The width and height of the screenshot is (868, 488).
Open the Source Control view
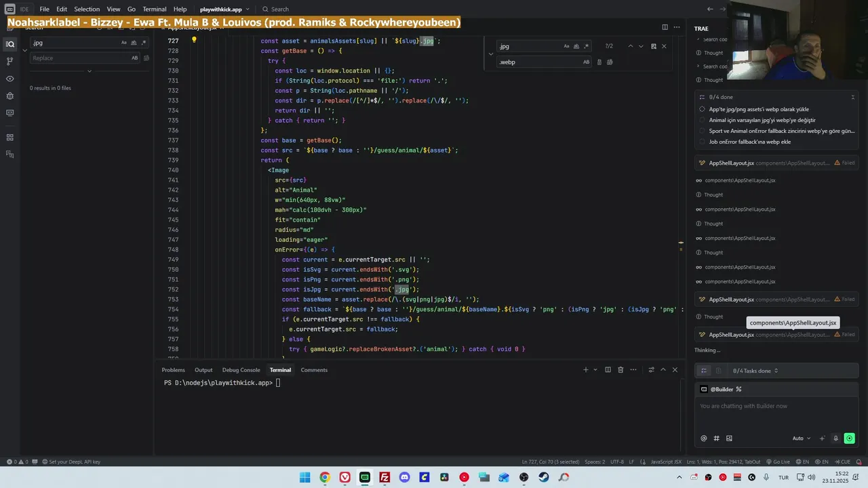[9, 61]
